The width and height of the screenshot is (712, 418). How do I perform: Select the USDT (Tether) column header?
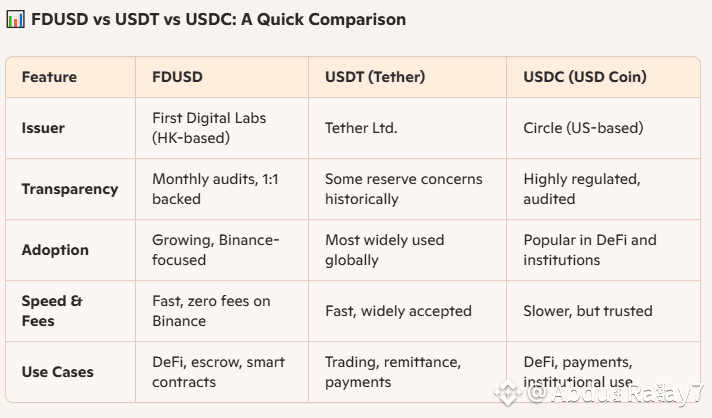pyautogui.click(x=375, y=77)
